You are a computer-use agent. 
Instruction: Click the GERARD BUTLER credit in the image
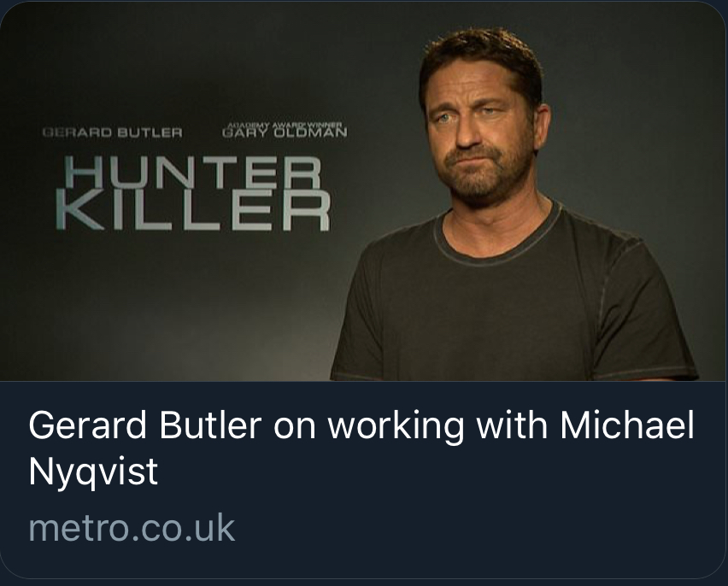(x=112, y=132)
